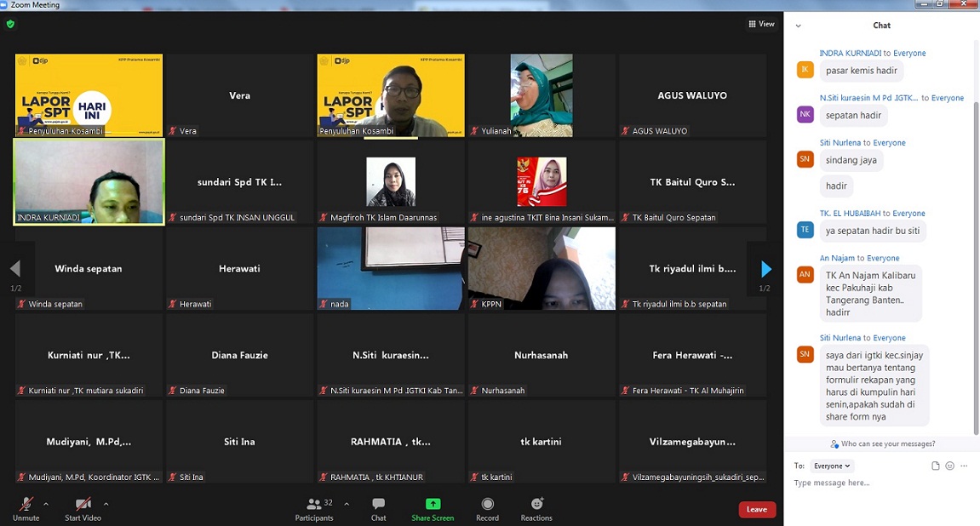Click the 'Type message here' field
980x526 pixels.
tap(877, 483)
